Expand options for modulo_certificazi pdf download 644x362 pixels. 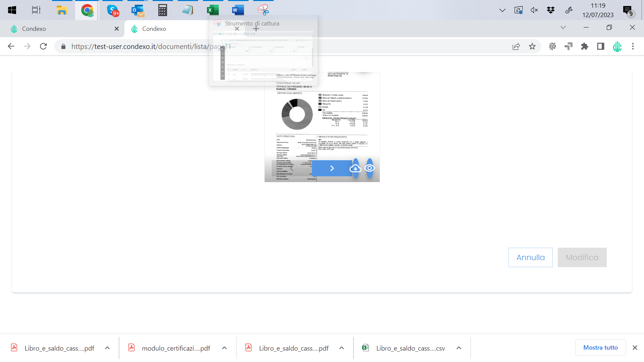(224, 348)
